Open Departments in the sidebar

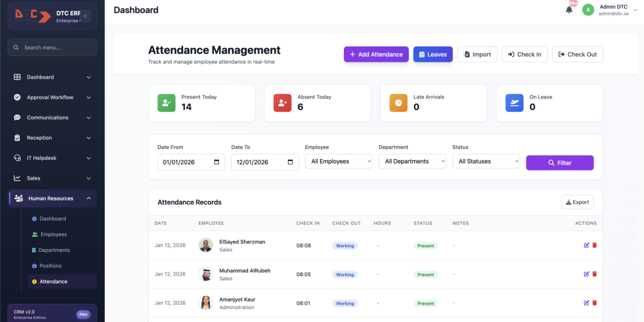coord(54,250)
